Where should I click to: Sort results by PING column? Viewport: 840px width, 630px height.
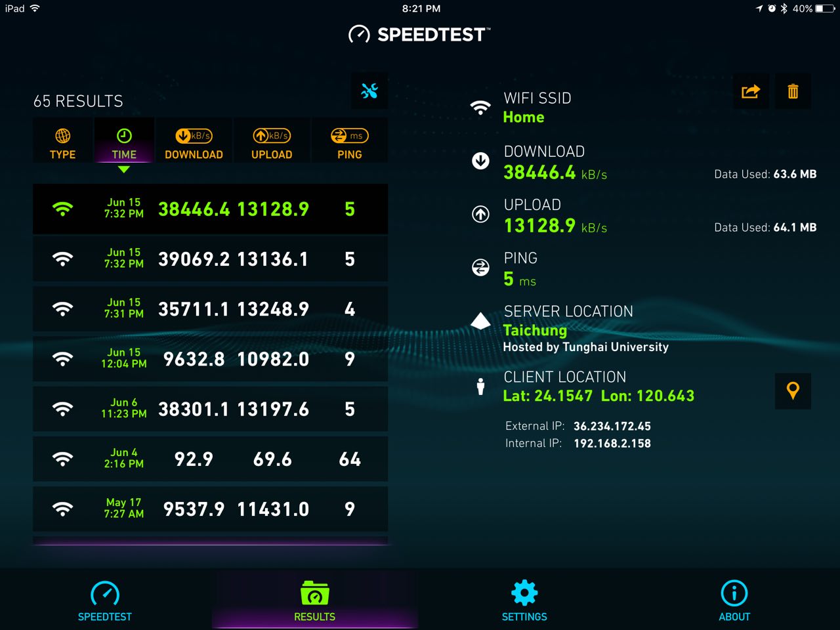click(349, 144)
